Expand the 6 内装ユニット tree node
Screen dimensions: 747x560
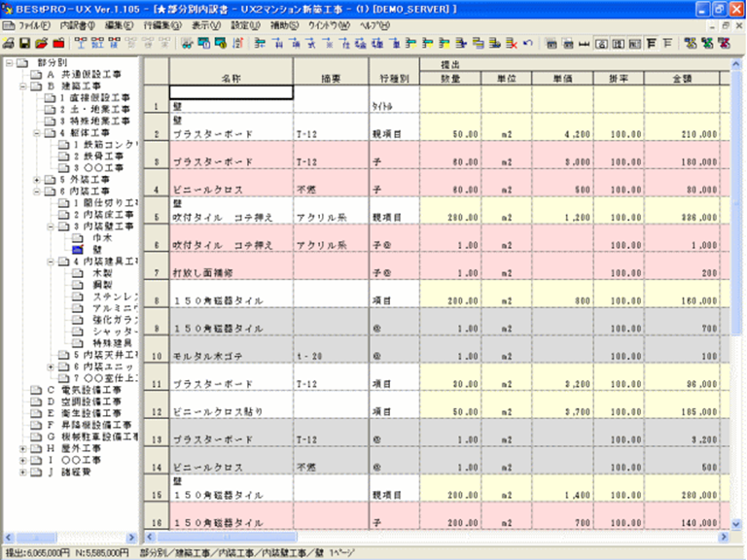pos(50,367)
